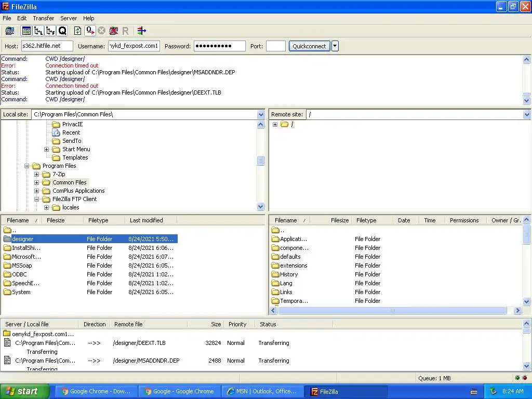Select the PrivacIE folder in tree

point(72,125)
